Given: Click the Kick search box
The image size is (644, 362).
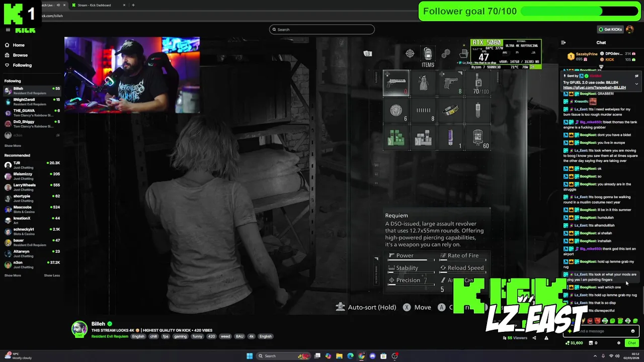Looking at the screenshot, I should click(x=322, y=30).
